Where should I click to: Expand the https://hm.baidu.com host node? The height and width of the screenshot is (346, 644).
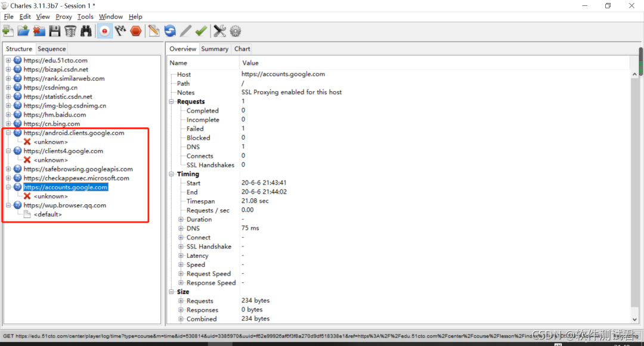click(x=8, y=115)
